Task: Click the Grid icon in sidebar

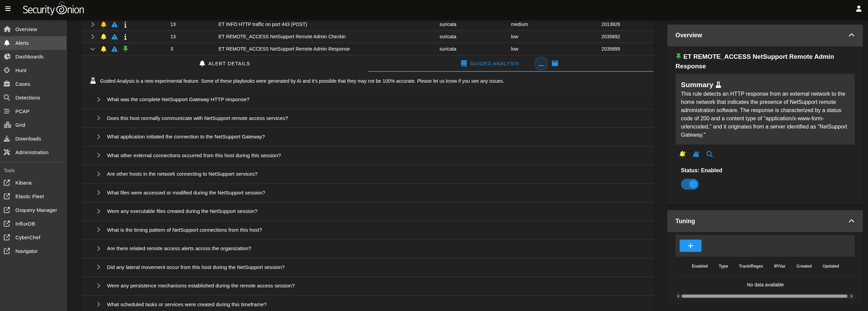Action: [7, 125]
